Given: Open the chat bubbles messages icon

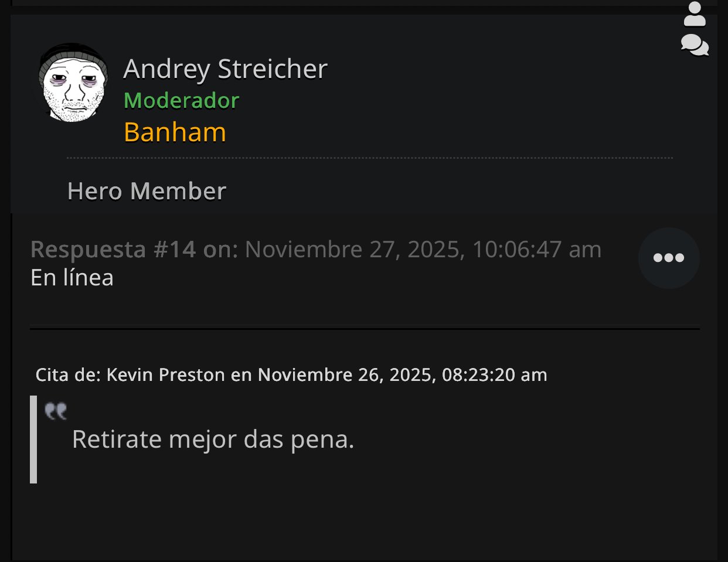Looking at the screenshot, I should [x=695, y=45].
